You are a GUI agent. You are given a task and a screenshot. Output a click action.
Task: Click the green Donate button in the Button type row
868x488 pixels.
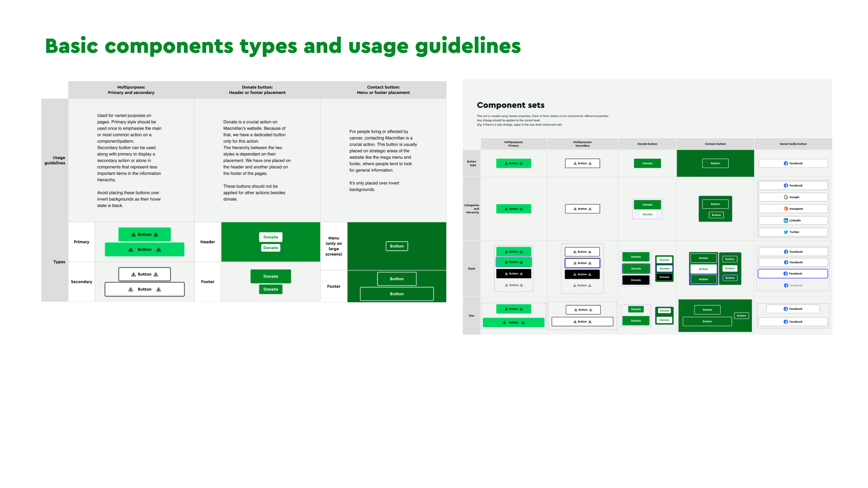click(x=647, y=163)
